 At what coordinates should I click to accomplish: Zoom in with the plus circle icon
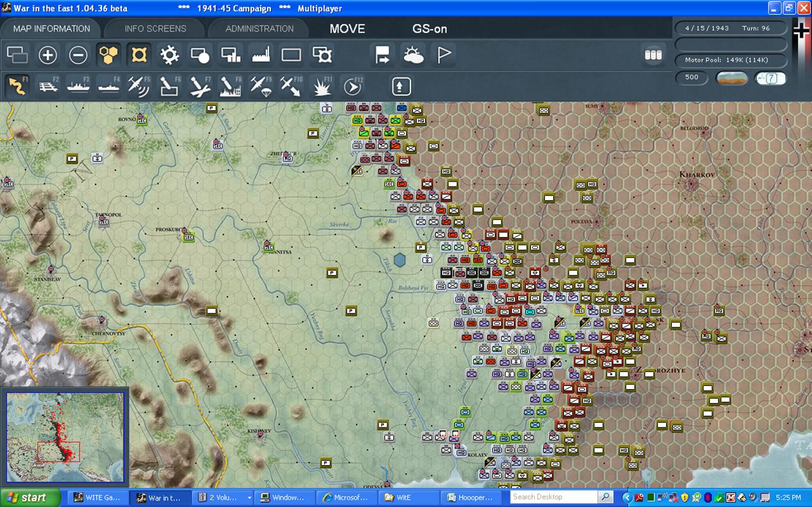[x=48, y=55]
